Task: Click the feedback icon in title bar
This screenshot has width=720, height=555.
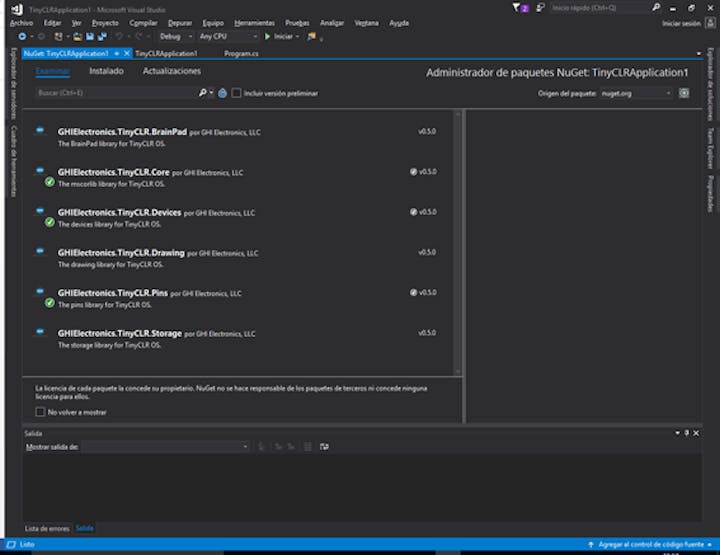Action: 540,8
